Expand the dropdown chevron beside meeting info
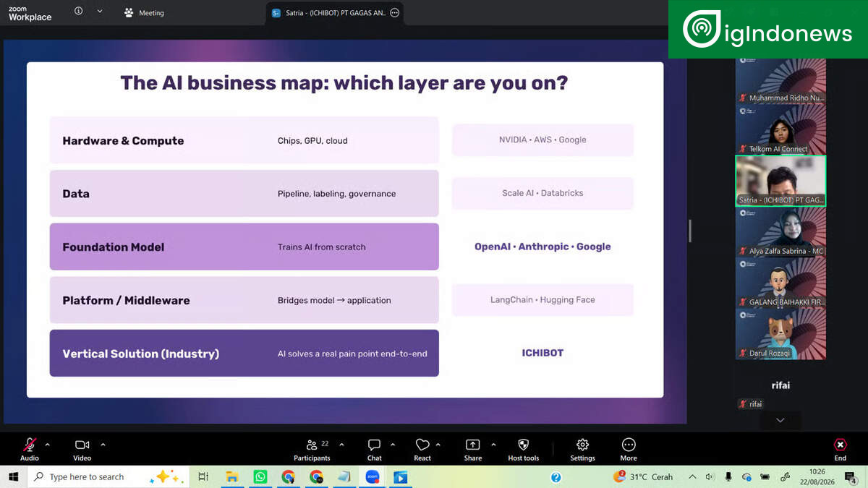 pyautogui.click(x=100, y=12)
